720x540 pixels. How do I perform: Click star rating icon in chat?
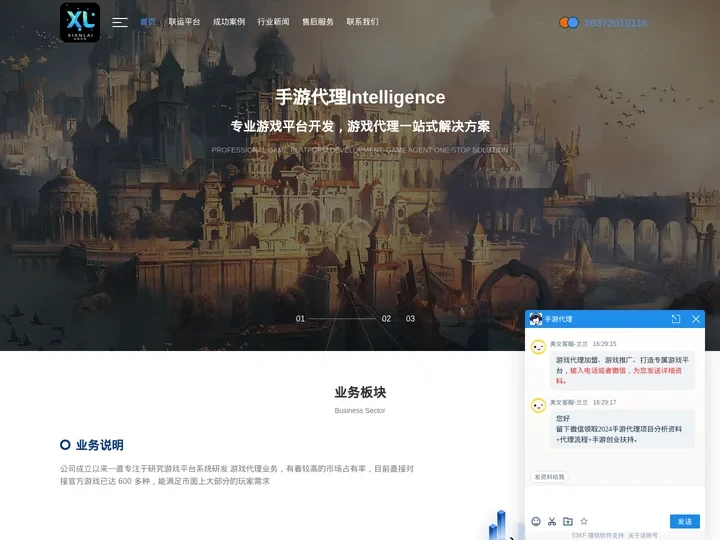(x=584, y=521)
